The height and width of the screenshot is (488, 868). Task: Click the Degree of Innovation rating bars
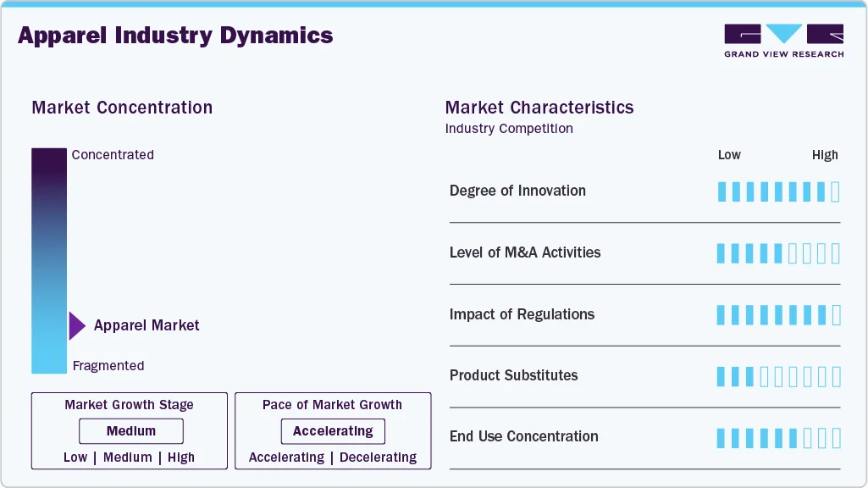point(778,191)
